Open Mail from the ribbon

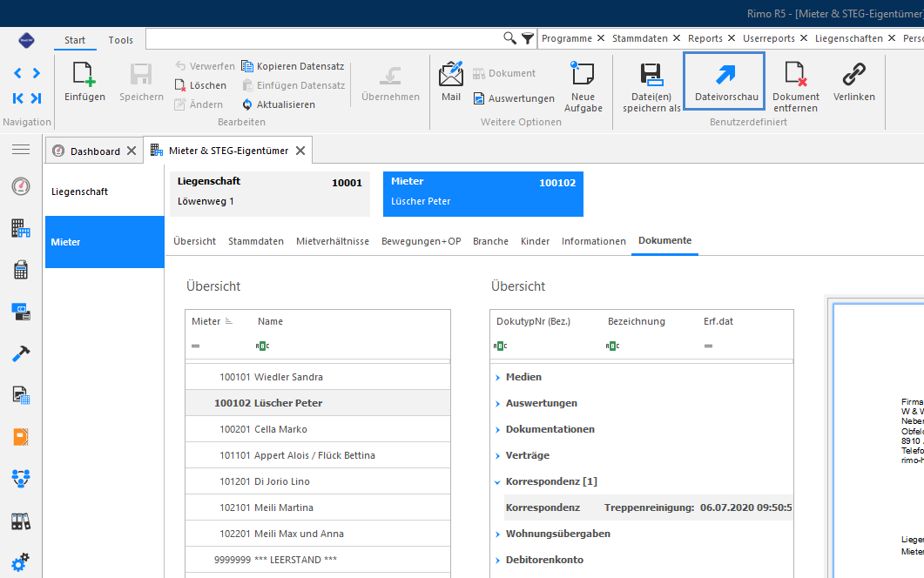tap(451, 82)
